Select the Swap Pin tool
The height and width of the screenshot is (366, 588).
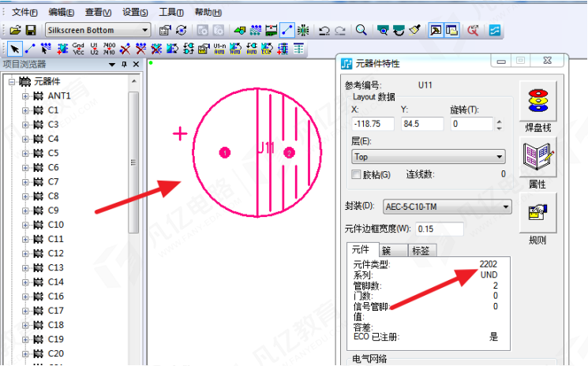click(172, 49)
